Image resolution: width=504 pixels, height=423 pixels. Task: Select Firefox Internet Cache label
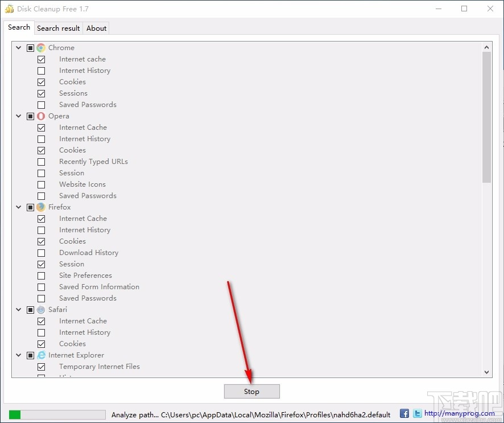(83, 219)
